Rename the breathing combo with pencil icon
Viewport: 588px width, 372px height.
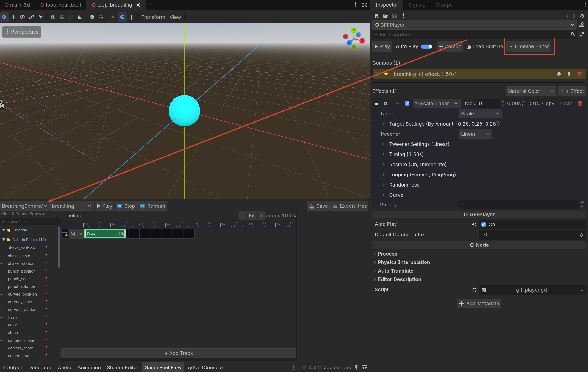(x=569, y=74)
